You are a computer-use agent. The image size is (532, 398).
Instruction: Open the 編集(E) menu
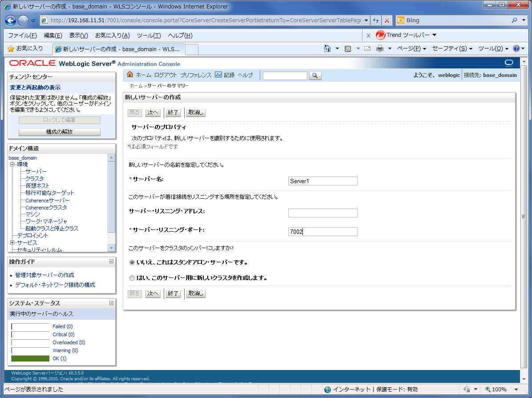point(53,35)
